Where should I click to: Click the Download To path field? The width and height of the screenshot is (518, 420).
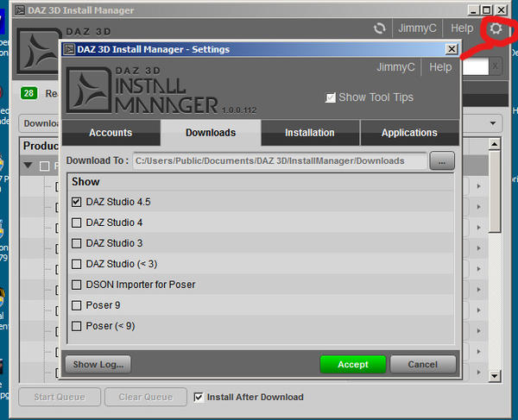[280, 161]
